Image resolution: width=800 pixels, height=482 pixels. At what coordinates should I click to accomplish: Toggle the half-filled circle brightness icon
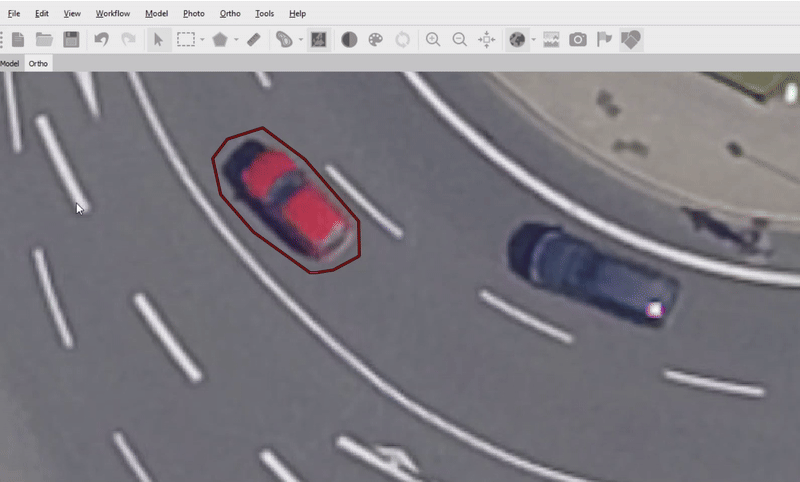pos(349,40)
